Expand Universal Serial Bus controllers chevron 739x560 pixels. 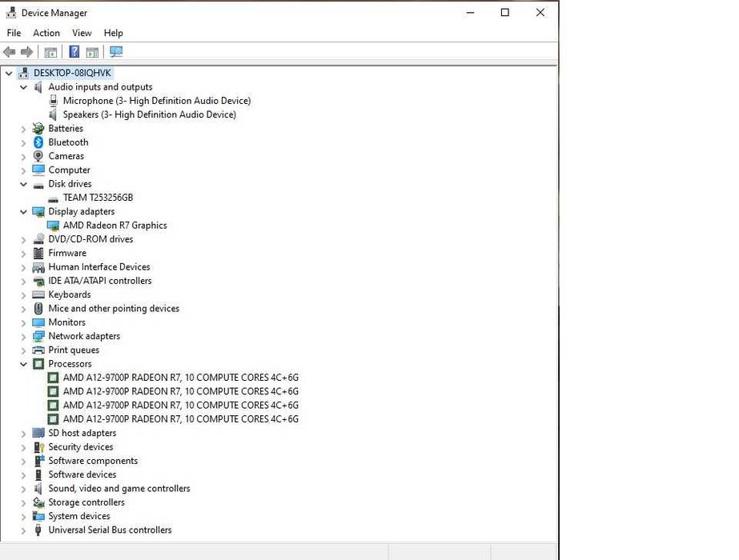coord(23,530)
